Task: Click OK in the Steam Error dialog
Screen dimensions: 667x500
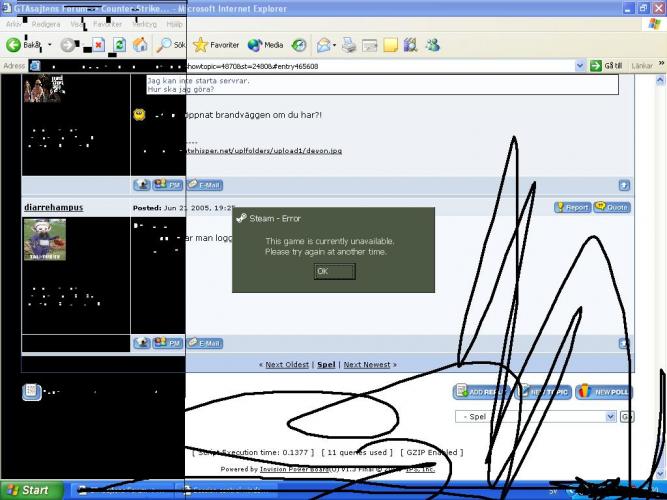Action: 334,271
